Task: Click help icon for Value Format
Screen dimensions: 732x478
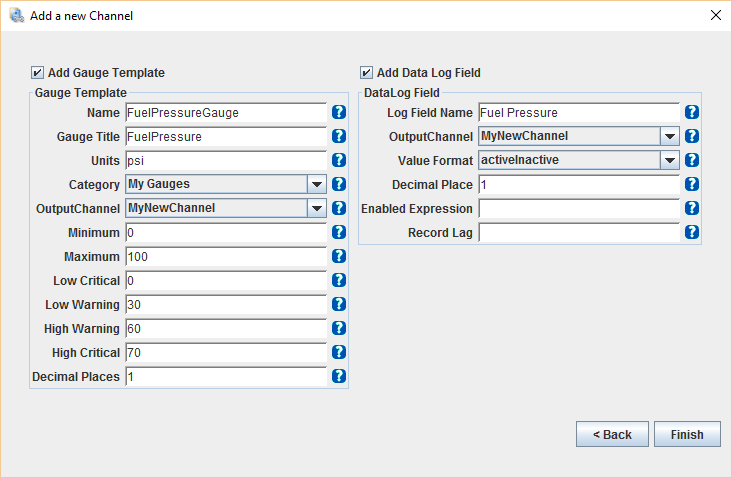Action: click(692, 160)
